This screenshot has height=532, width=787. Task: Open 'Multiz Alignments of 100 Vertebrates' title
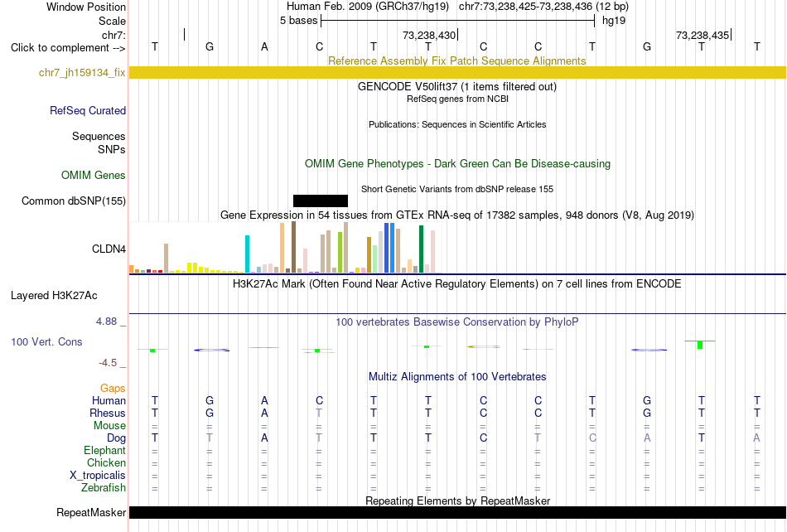457,376
